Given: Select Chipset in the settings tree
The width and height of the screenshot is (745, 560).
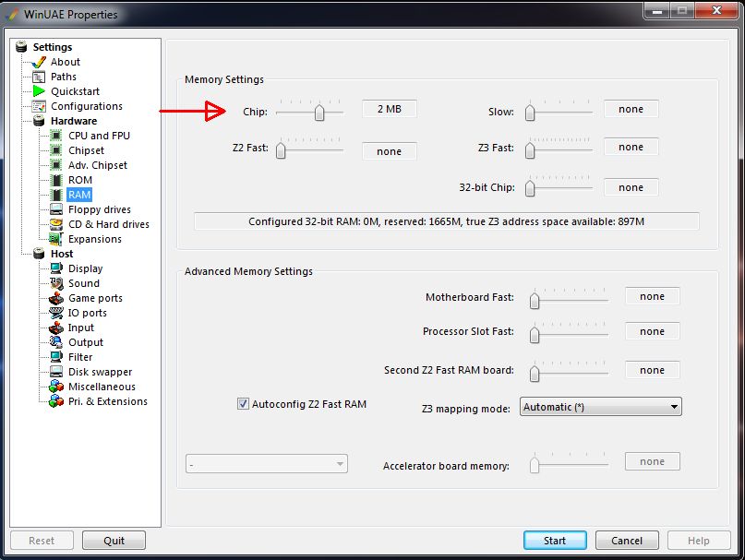Looking at the screenshot, I should [x=86, y=150].
